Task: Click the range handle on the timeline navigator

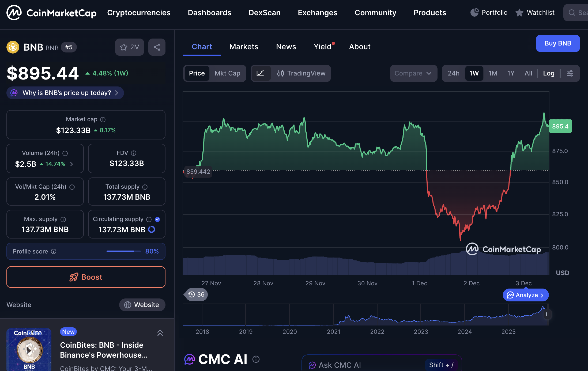Action: [547, 314]
